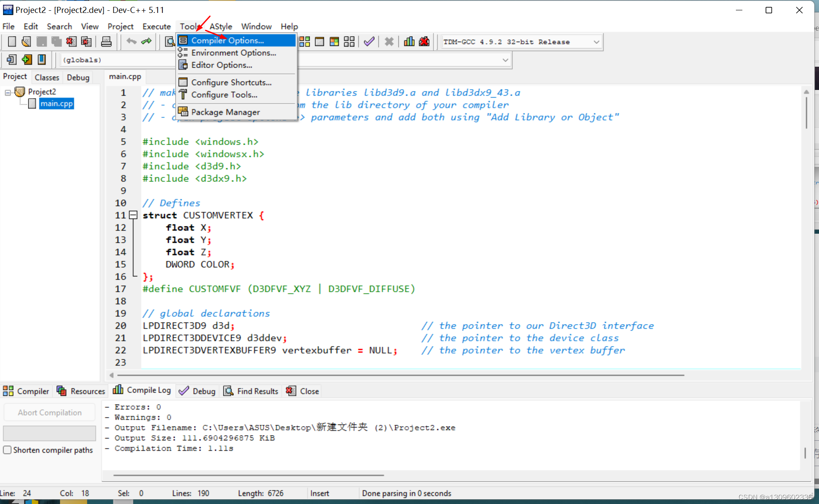819x504 pixels.
Task: Open the TDM-GCC 4.9.2 compiler set dropdown
Action: [596, 42]
